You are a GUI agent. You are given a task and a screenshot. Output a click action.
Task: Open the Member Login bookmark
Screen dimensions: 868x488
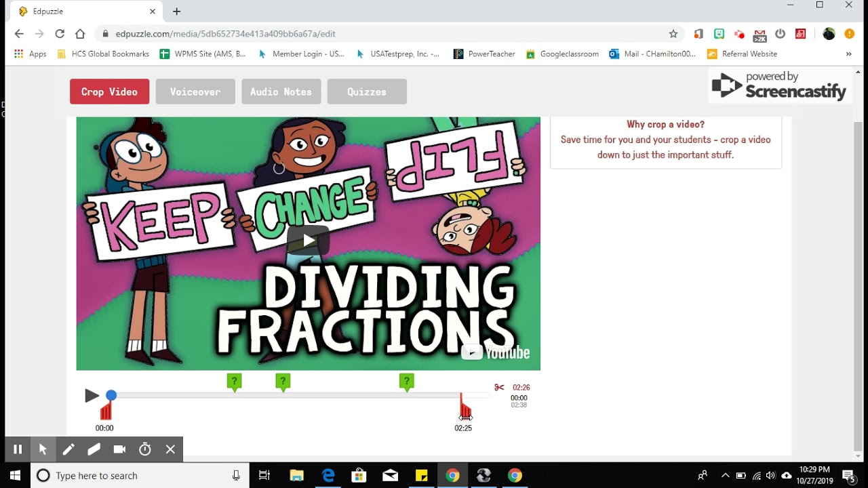(301, 54)
